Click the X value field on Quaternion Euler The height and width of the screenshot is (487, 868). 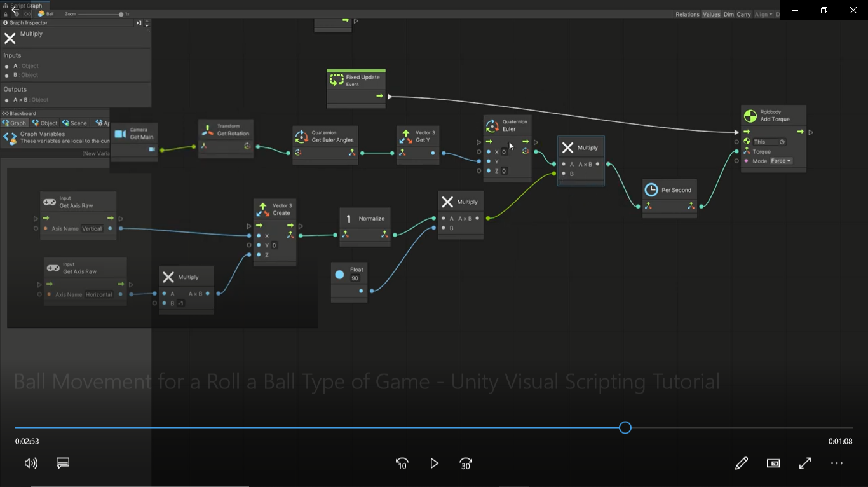pos(504,153)
